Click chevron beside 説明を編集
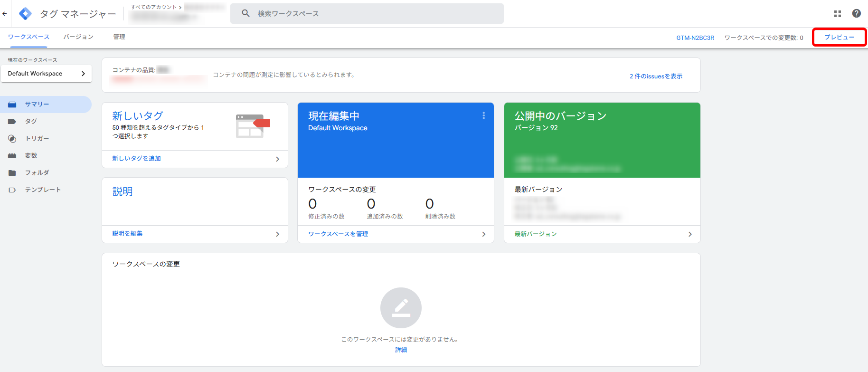Viewport: 868px width, 372px height. click(x=278, y=234)
